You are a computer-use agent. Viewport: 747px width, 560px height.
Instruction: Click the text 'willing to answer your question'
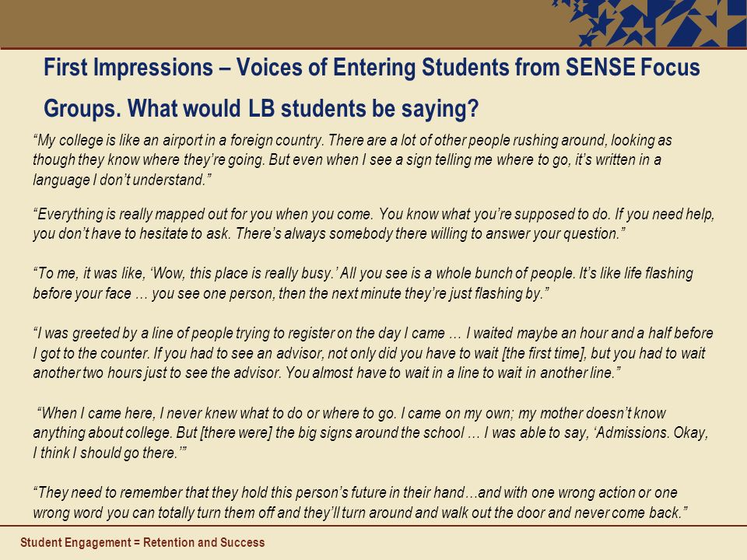525,234
